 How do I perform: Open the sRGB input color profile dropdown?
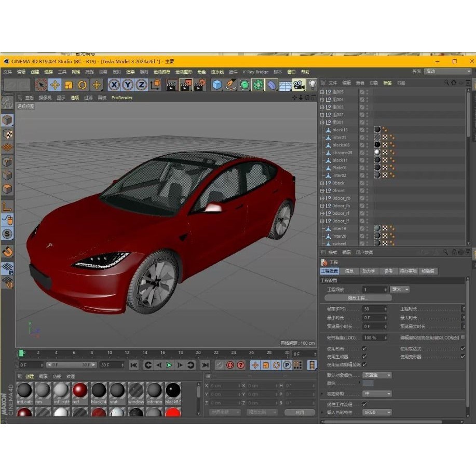click(x=377, y=413)
